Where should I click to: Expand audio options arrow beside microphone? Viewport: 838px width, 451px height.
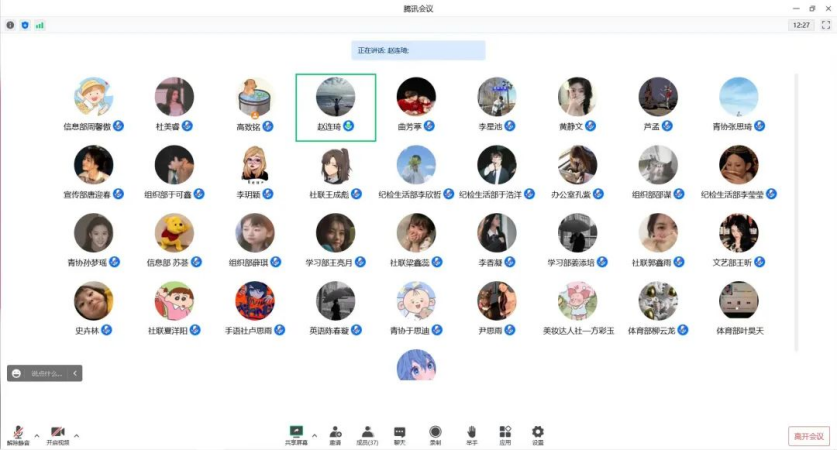tap(36, 436)
